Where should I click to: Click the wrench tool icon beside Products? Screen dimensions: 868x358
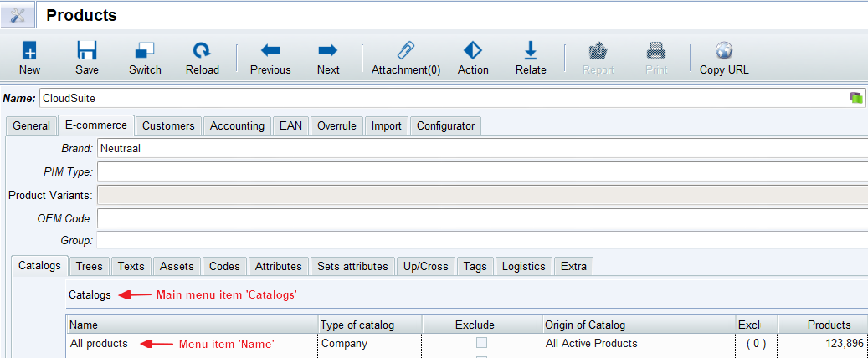pos(18,15)
